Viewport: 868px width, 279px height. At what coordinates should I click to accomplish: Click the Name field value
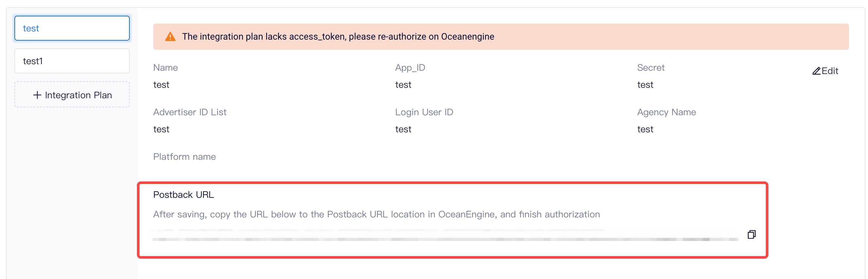(161, 85)
